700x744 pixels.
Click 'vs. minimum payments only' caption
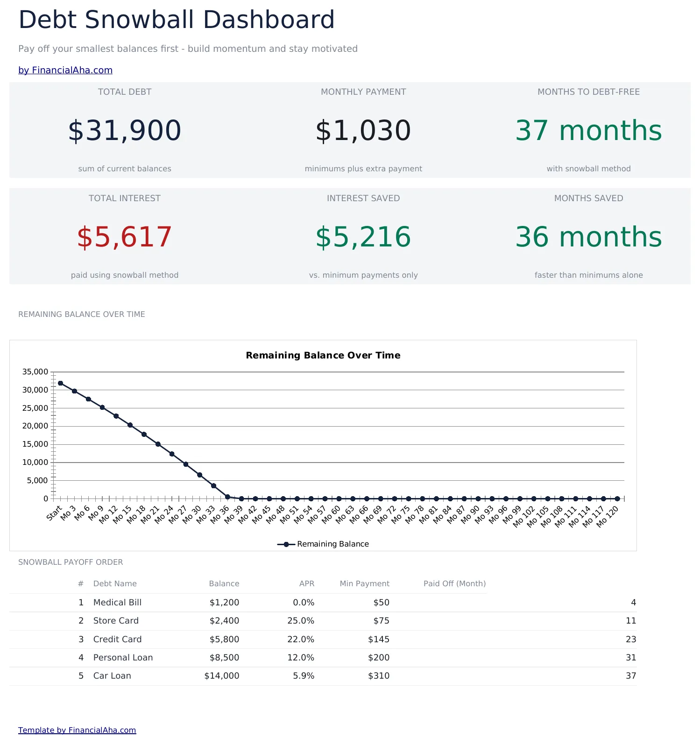363,275
